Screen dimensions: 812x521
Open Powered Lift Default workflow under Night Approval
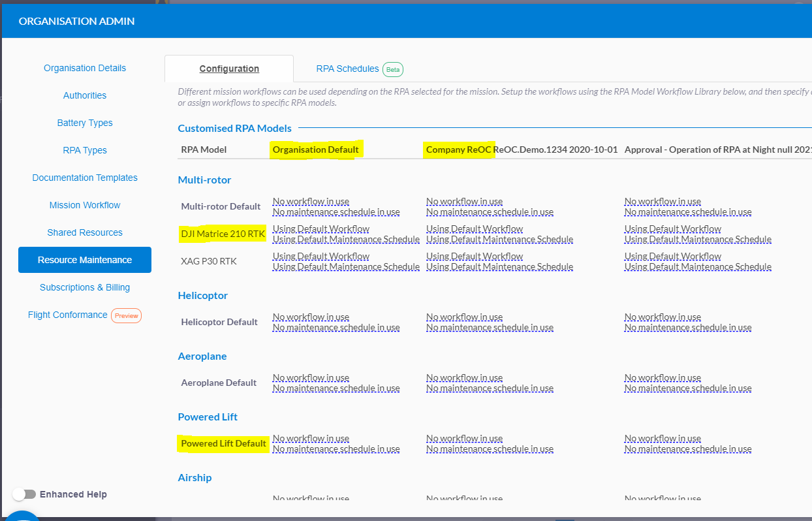pos(663,438)
